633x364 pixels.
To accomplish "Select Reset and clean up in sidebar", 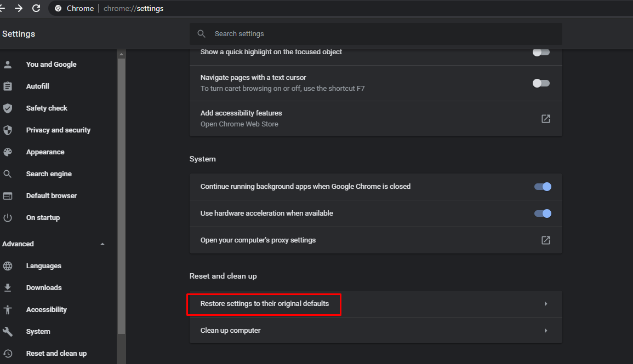I will tap(56, 354).
